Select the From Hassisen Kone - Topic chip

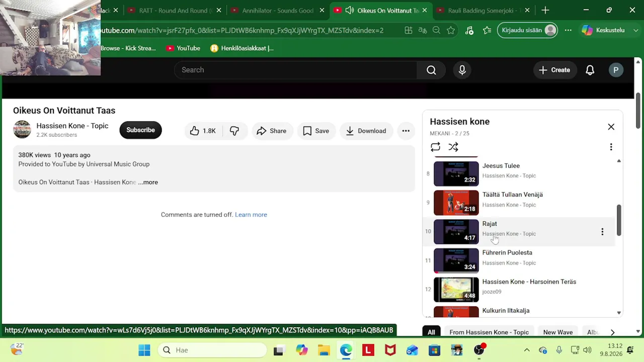pyautogui.click(x=489, y=332)
